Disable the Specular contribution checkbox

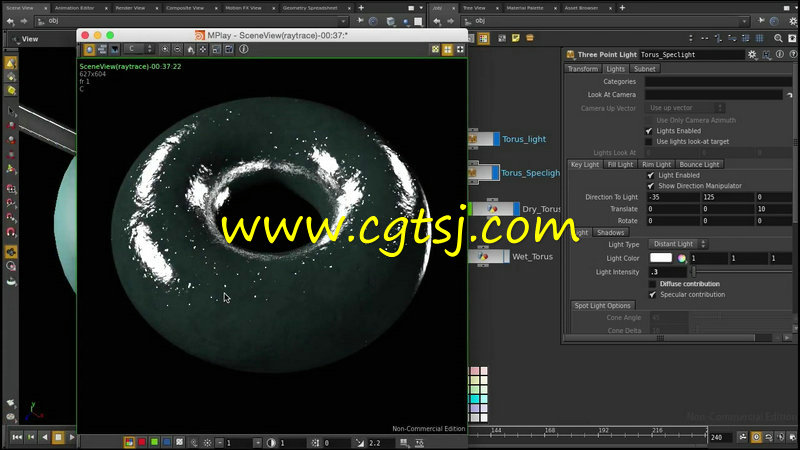point(652,294)
